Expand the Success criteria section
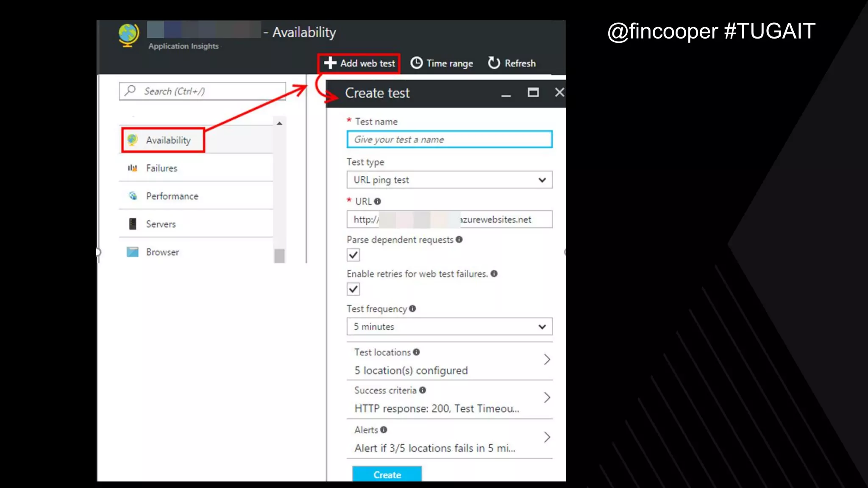Screen dimensions: 868x488 (449, 399)
